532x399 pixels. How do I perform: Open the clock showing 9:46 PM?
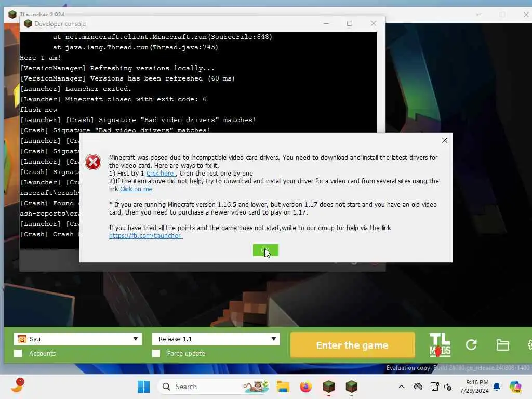474,387
